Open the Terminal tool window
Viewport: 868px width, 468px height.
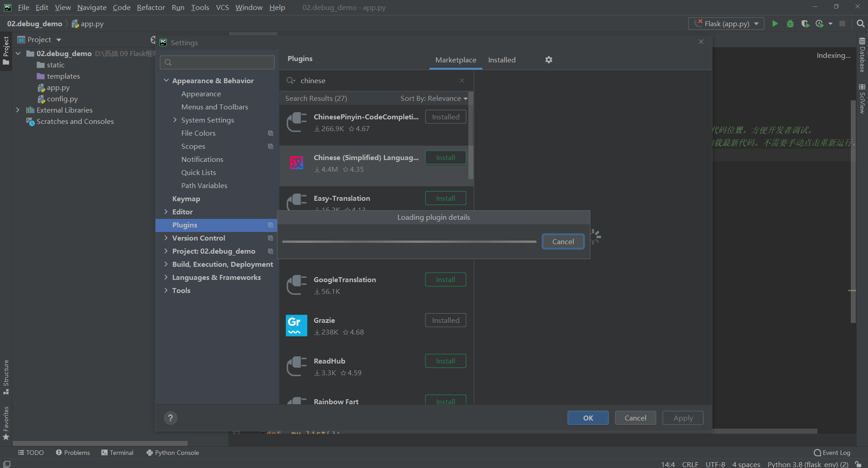click(x=118, y=453)
